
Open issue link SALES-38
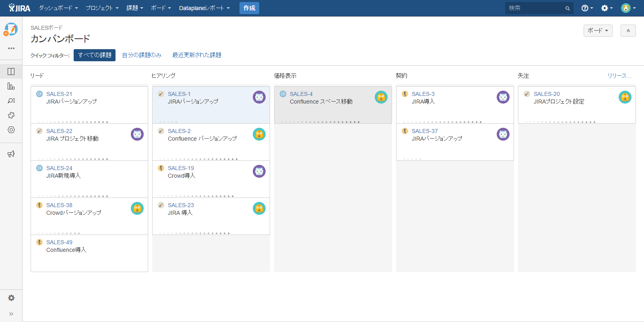click(x=59, y=205)
